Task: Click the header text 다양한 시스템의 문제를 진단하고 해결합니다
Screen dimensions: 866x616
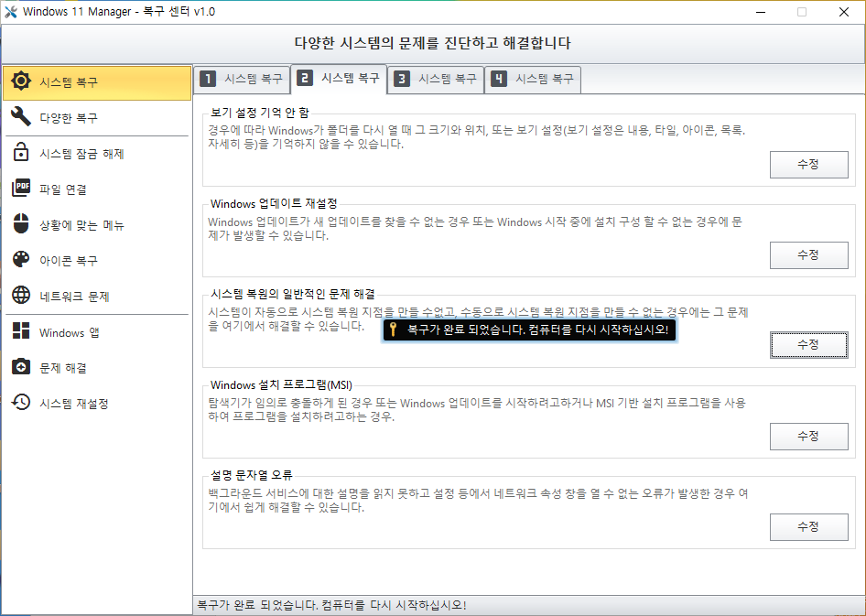Action: [432, 43]
